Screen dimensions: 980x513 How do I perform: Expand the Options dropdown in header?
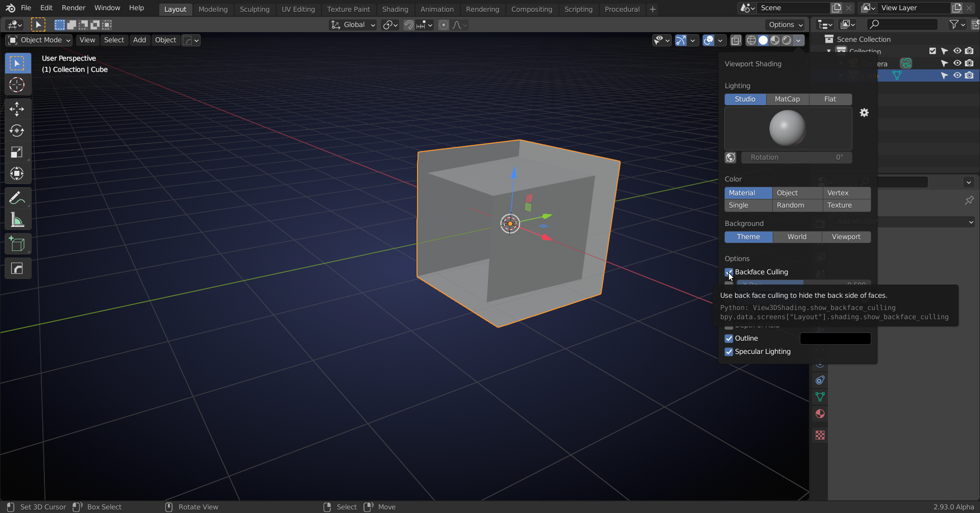click(786, 25)
